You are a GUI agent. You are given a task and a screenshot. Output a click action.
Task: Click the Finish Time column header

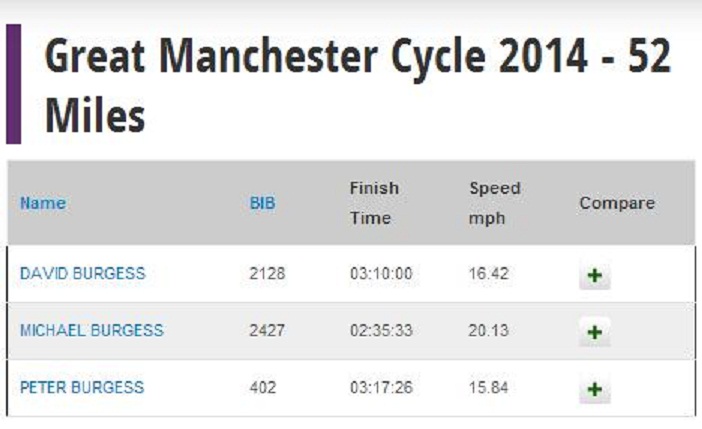(x=374, y=203)
